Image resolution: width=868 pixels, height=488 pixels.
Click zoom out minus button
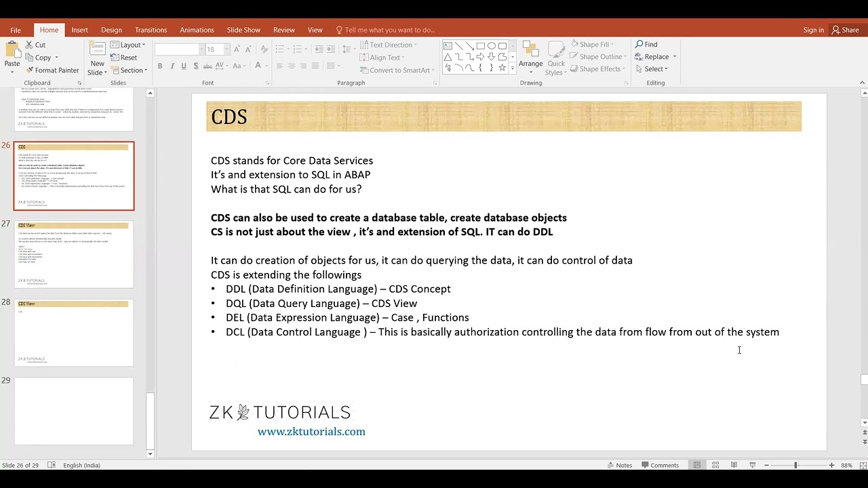[x=766, y=465]
